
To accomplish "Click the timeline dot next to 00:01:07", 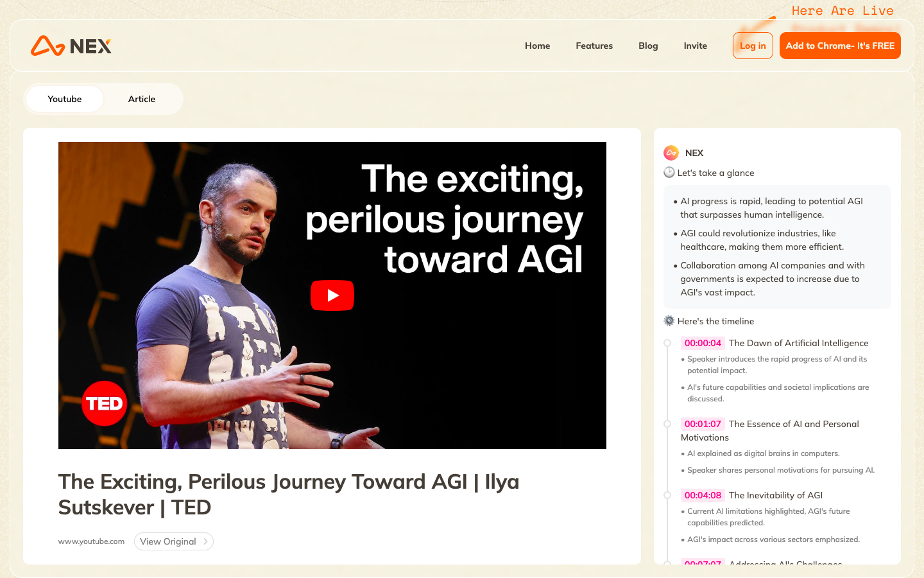I will click(x=667, y=424).
